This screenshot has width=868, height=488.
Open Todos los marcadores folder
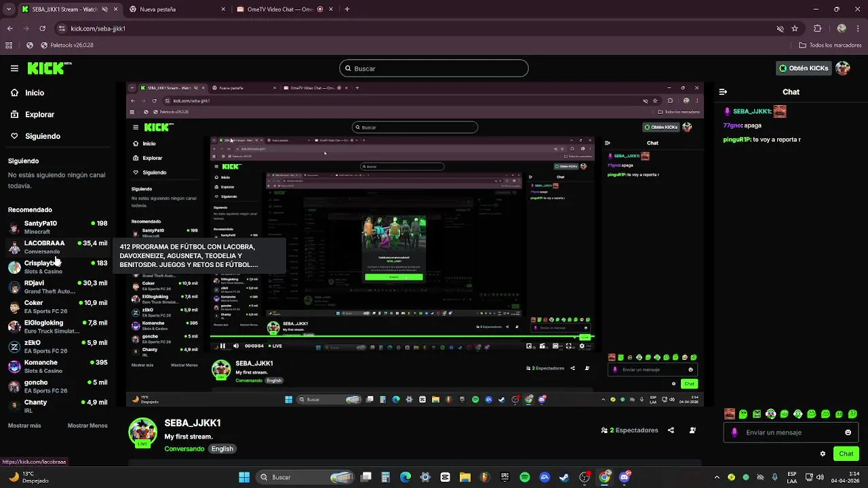point(830,45)
